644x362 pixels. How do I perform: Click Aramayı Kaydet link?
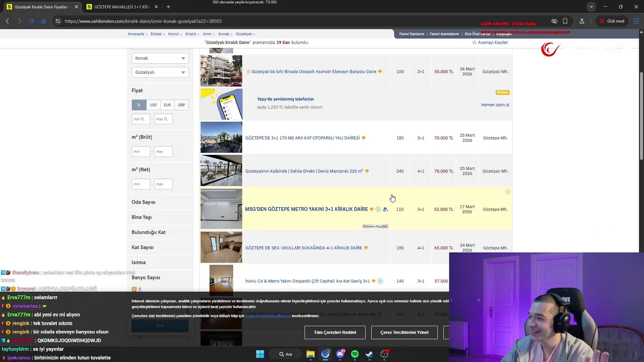pyautogui.click(x=493, y=42)
